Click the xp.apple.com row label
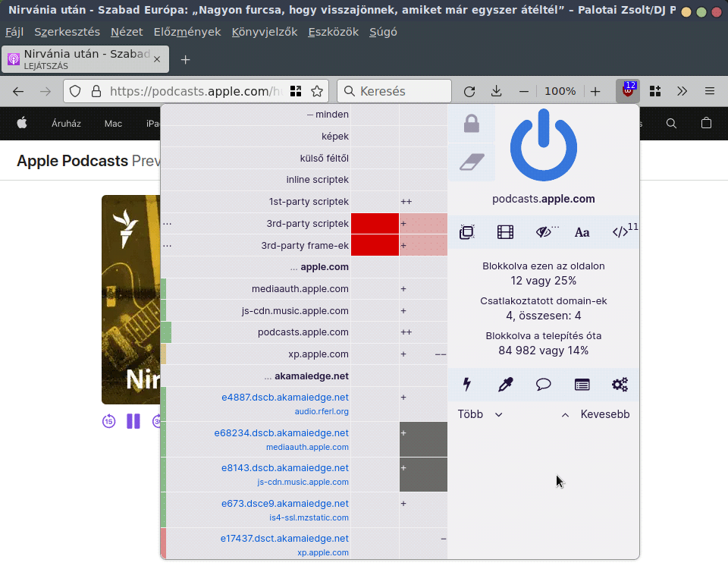The width and height of the screenshot is (728, 588). point(318,354)
